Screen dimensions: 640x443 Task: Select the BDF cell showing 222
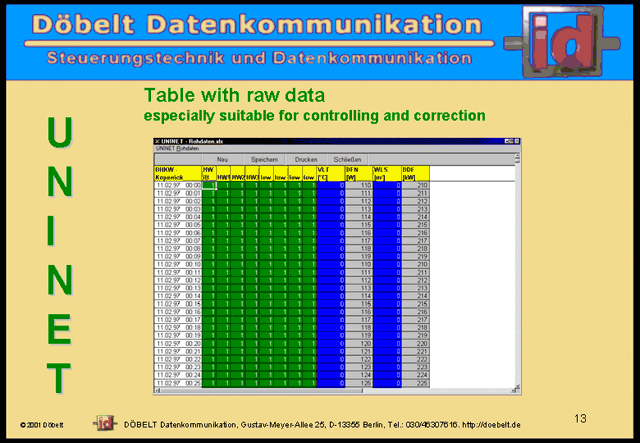416,359
